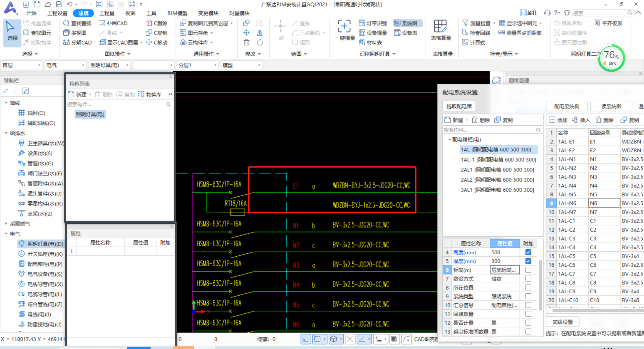Click 分解CAD tool
Image resolution: width=644 pixels, height=349 pixels.
[77, 43]
